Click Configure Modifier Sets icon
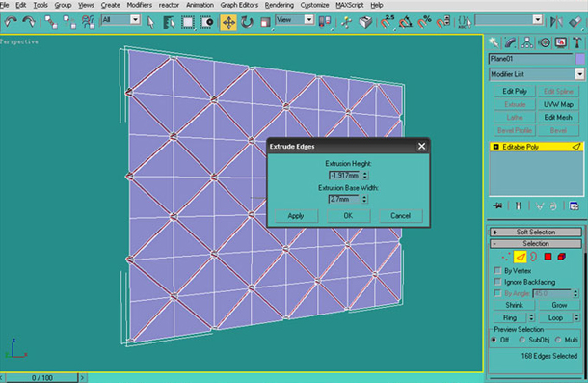The image size is (588, 383). coord(574,205)
